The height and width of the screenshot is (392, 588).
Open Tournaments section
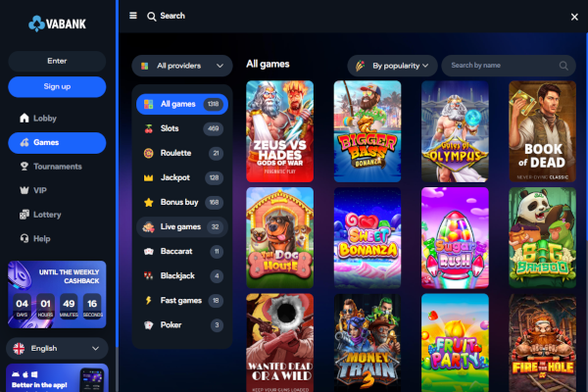point(57,167)
